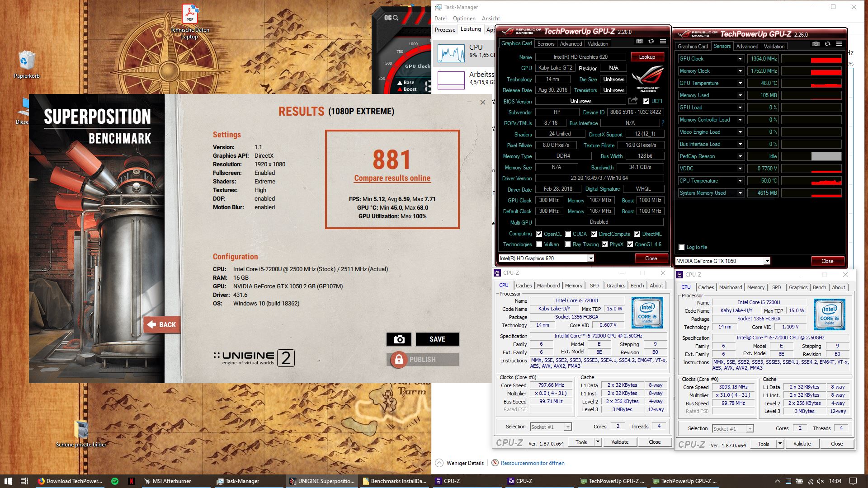The width and height of the screenshot is (868, 488).
Task: Take a screenshot in Superposition results
Action: 399,339
